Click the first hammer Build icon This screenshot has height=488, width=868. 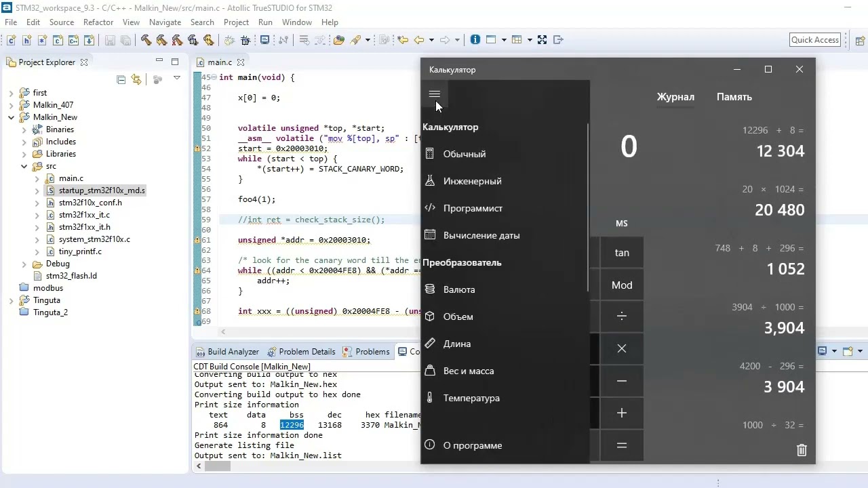146,40
